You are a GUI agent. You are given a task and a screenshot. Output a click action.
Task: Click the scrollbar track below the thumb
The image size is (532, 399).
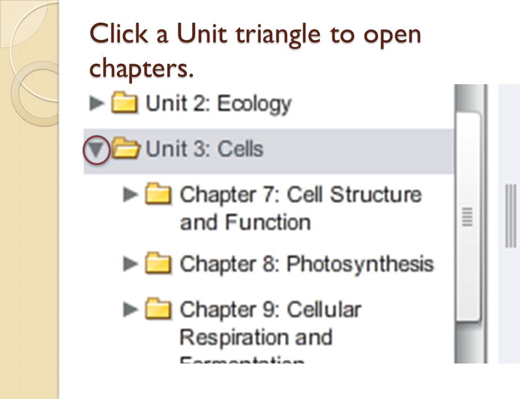(x=470, y=342)
